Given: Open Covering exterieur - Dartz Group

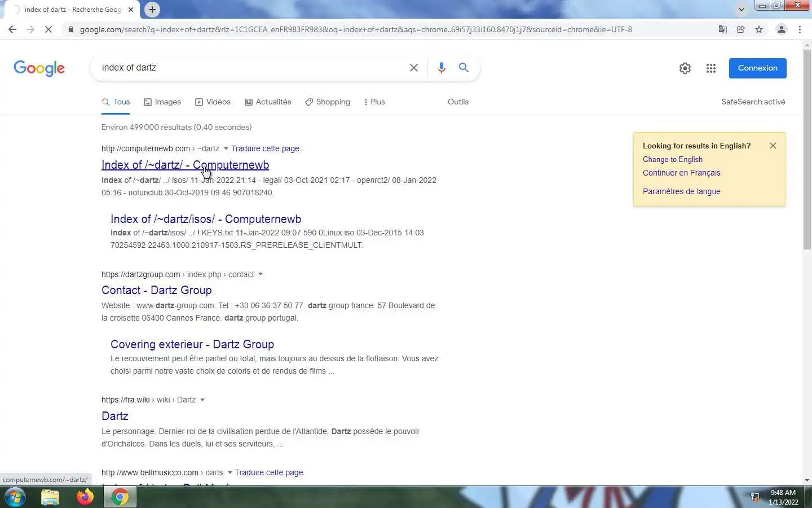Looking at the screenshot, I should point(192,344).
